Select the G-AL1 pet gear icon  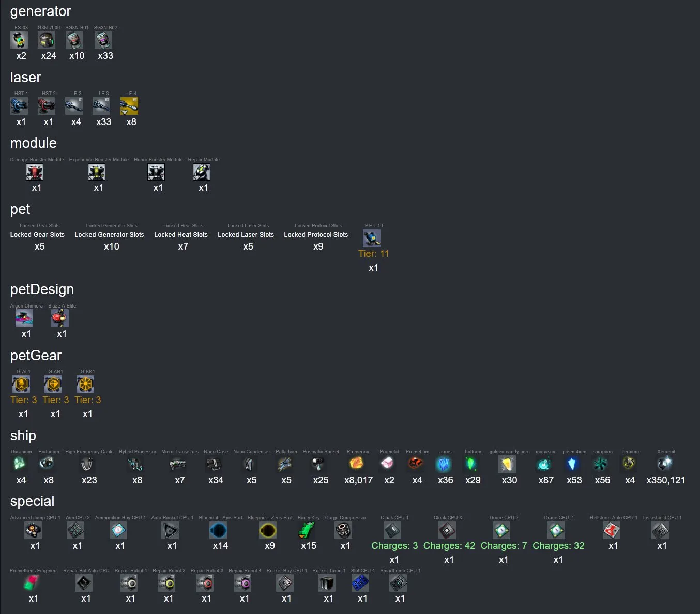(x=21, y=384)
